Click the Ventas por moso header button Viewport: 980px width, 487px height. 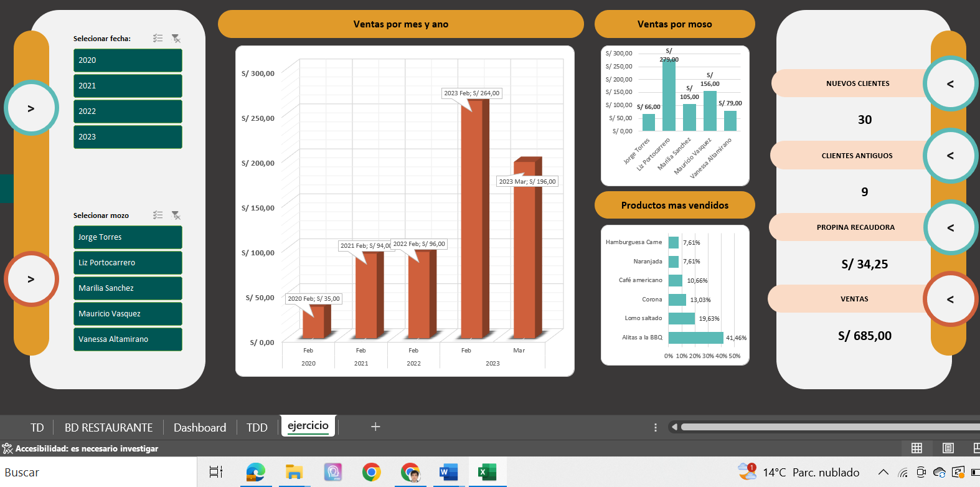coord(674,24)
